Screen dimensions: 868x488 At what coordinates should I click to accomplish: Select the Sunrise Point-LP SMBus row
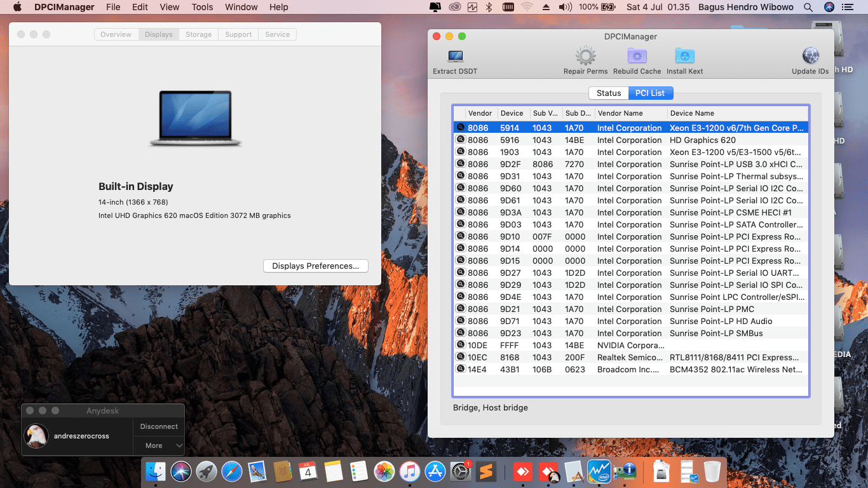[x=630, y=333]
